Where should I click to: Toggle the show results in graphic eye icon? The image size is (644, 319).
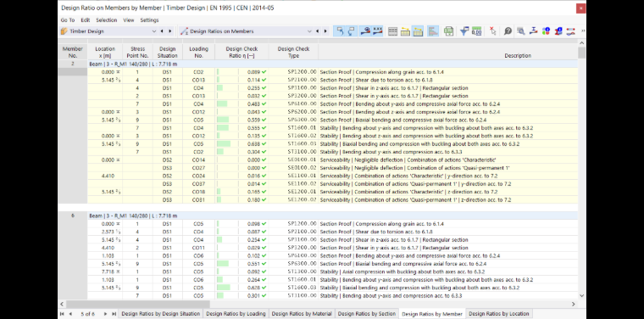coord(365,31)
